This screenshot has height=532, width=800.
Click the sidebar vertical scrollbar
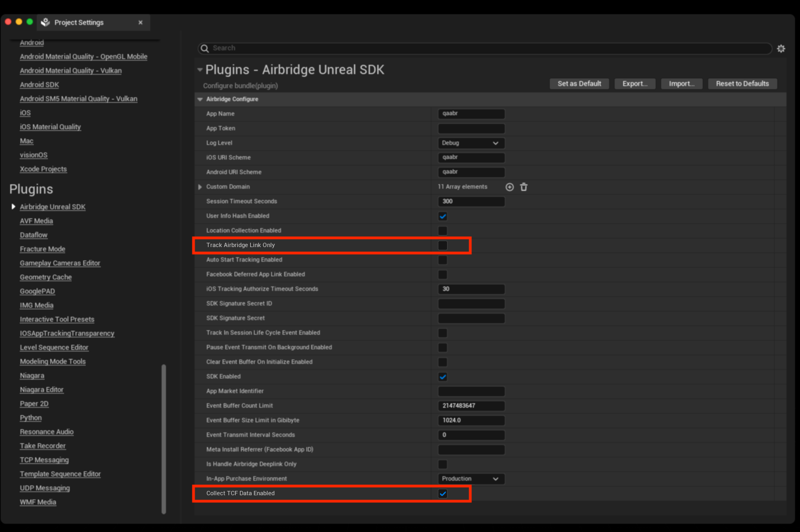(164, 439)
